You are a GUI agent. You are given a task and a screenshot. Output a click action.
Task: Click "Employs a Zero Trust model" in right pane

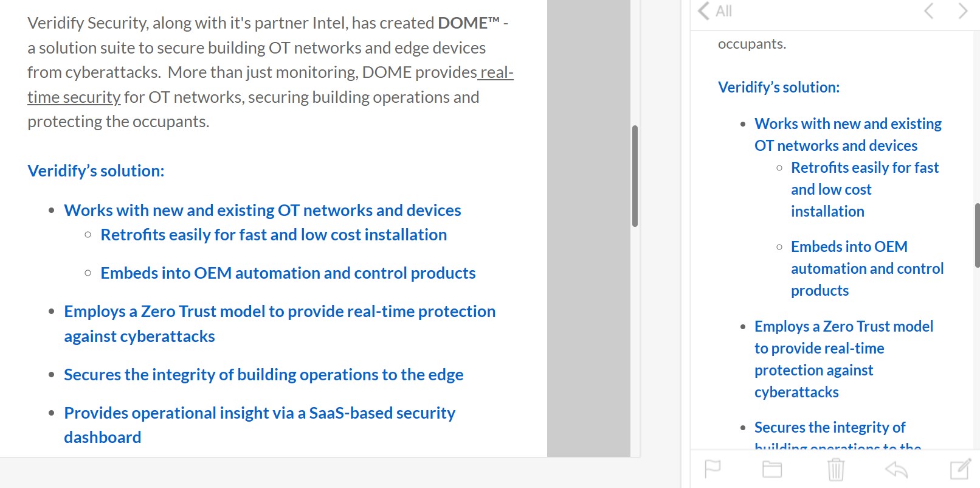click(x=844, y=327)
